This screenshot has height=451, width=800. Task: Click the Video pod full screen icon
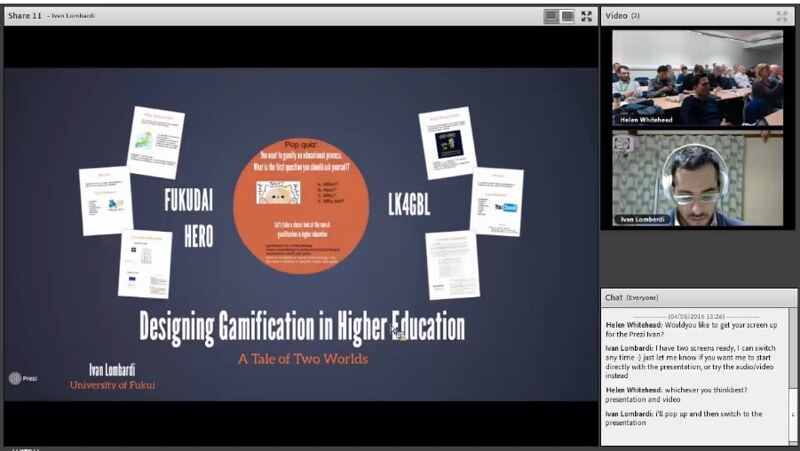(x=782, y=16)
